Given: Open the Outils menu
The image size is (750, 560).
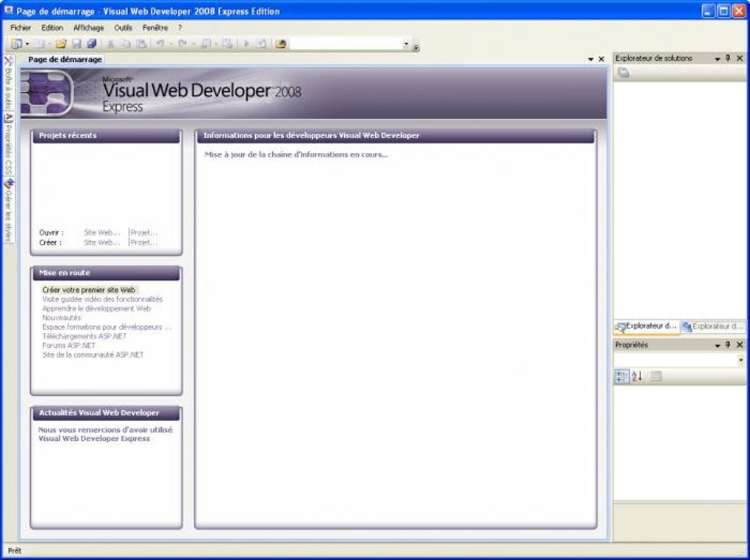Looking at the screenshot, I should [123, 28].
